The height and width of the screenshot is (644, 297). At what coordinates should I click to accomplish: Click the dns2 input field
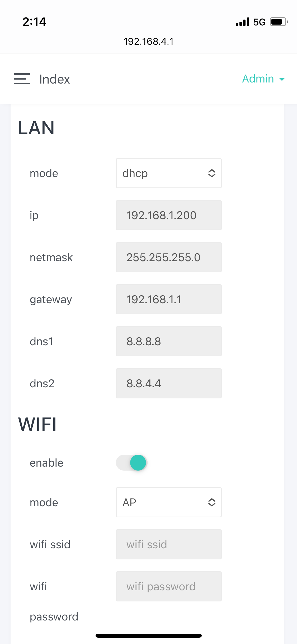169,383
